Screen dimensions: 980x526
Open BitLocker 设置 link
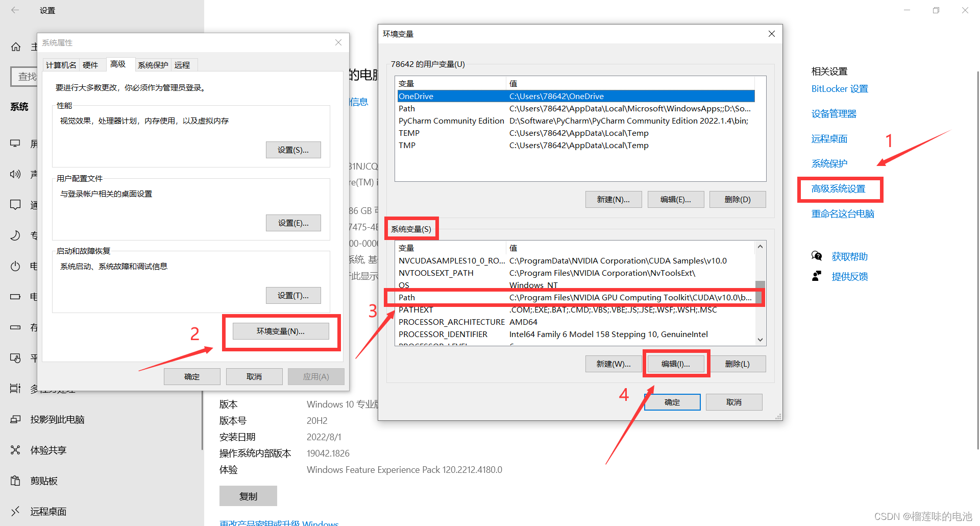coord(840,89)
